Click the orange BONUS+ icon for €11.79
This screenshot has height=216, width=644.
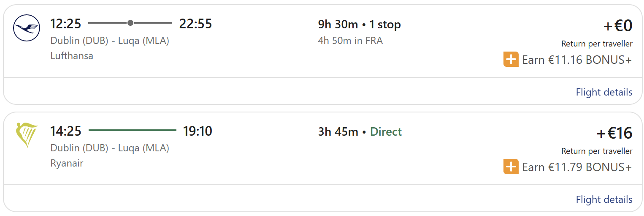click(x=511, y=167)
